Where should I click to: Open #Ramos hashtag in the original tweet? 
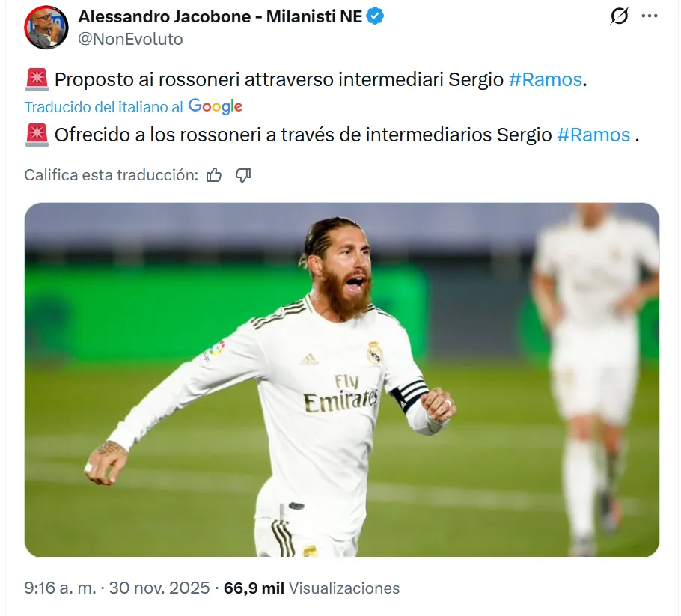[x=545, y=79]
